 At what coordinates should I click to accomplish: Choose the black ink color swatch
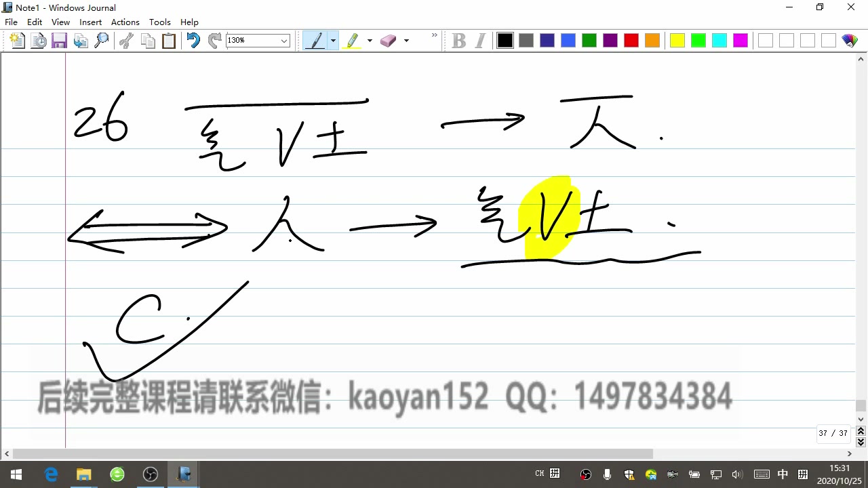[505, 41]
